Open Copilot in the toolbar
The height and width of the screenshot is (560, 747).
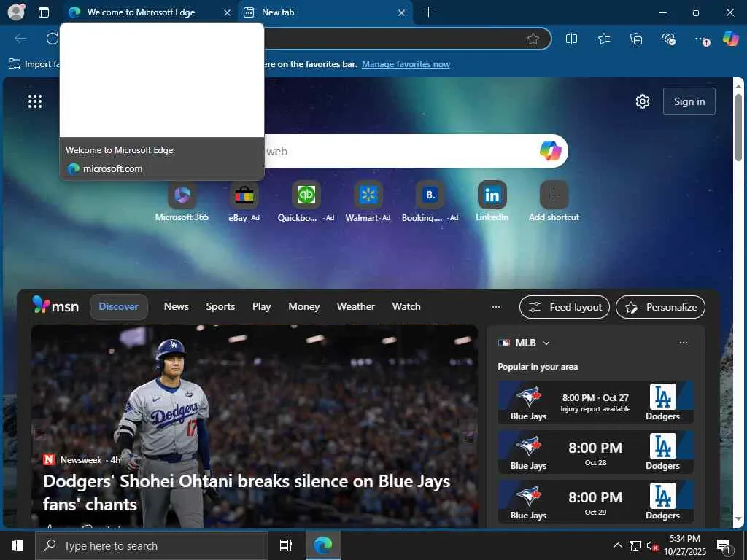tap(730, 39)
